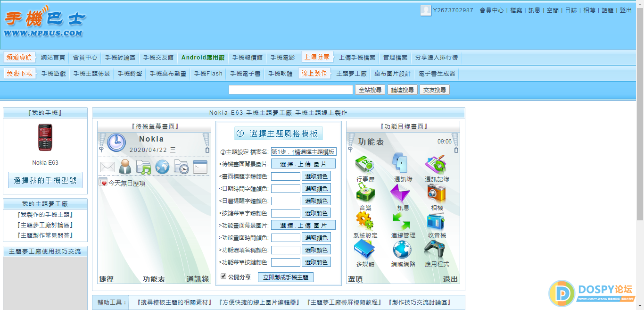The image size is (644, 310).
Task: Click the 選擇我的手機型號 button
Action: [x=45, y=180]
